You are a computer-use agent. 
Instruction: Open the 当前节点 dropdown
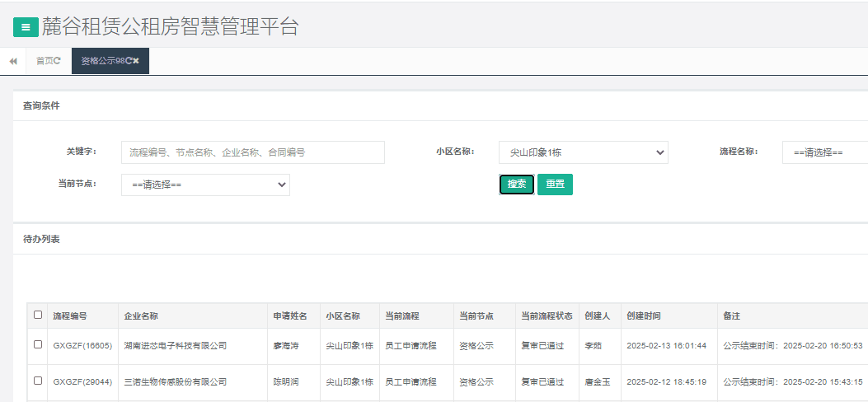tap(205, 185)
